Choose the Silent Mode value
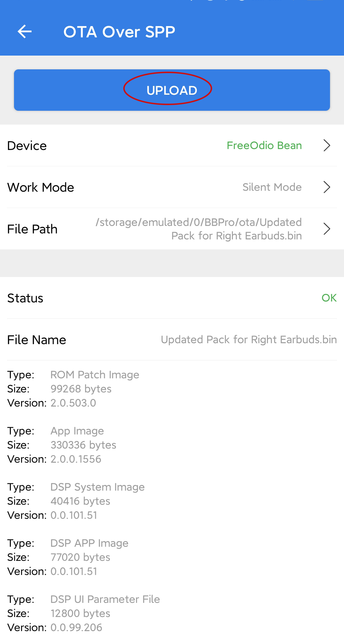Image resolution: width=344 pixels, height=644 pixels. 272,187
